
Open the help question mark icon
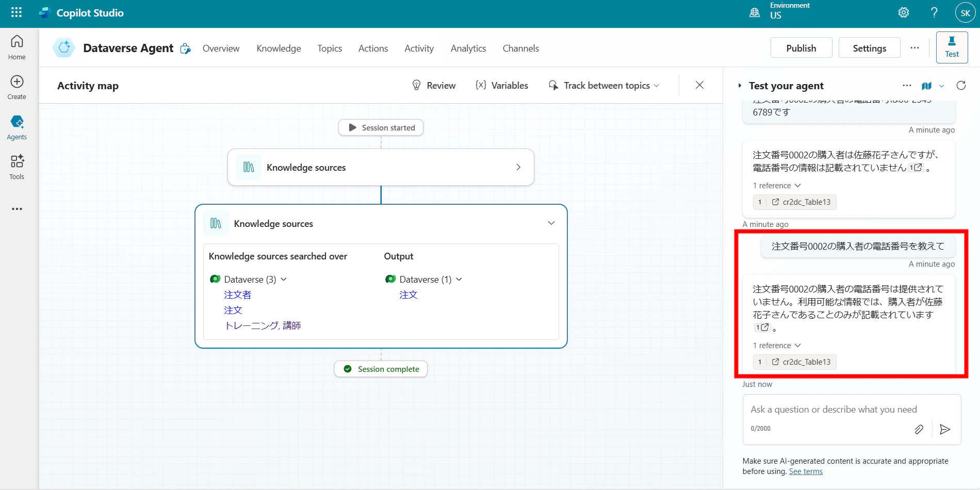(934, 12)
